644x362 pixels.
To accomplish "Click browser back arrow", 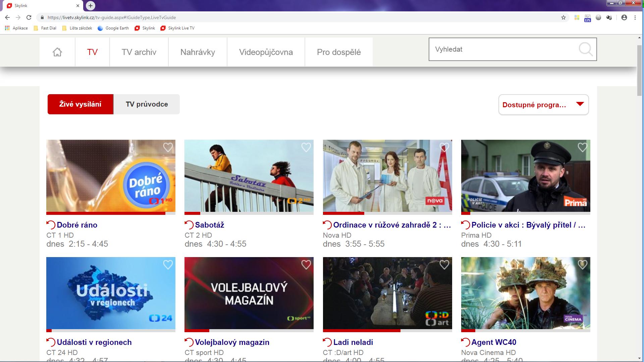I will click(x=7, y=17).
